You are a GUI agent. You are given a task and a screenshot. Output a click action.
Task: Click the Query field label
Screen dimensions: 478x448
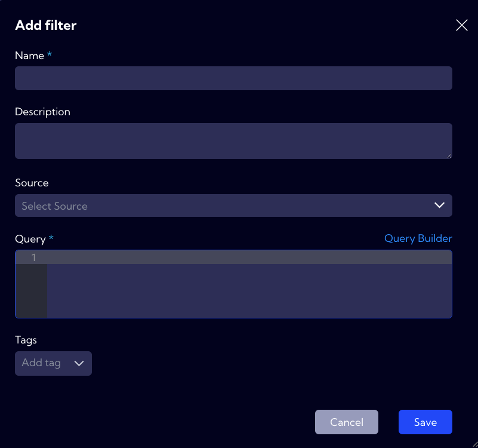pyautogui.click(x=30, y=239)
